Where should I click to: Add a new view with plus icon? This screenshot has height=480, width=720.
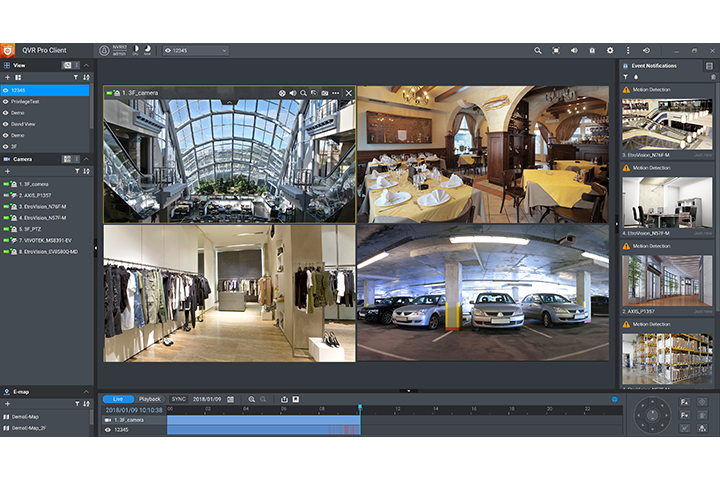(x=7, y=77)
